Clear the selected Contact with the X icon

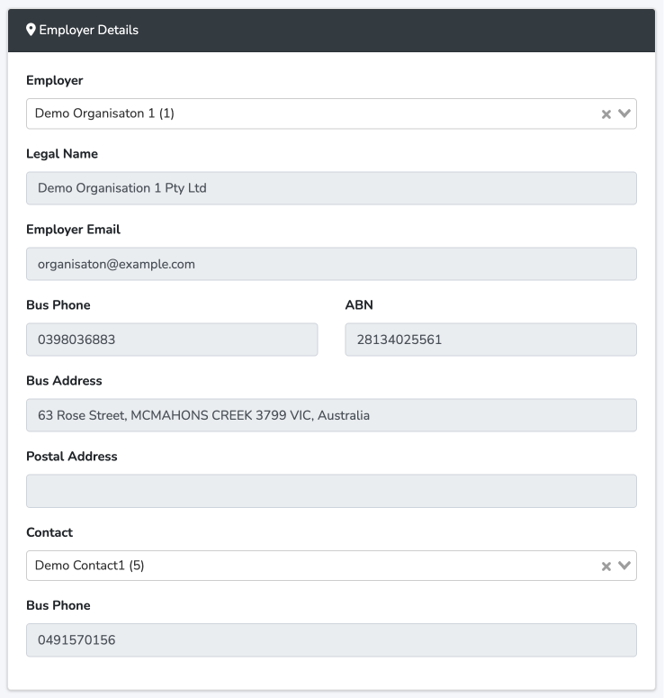tap(606, 566)
